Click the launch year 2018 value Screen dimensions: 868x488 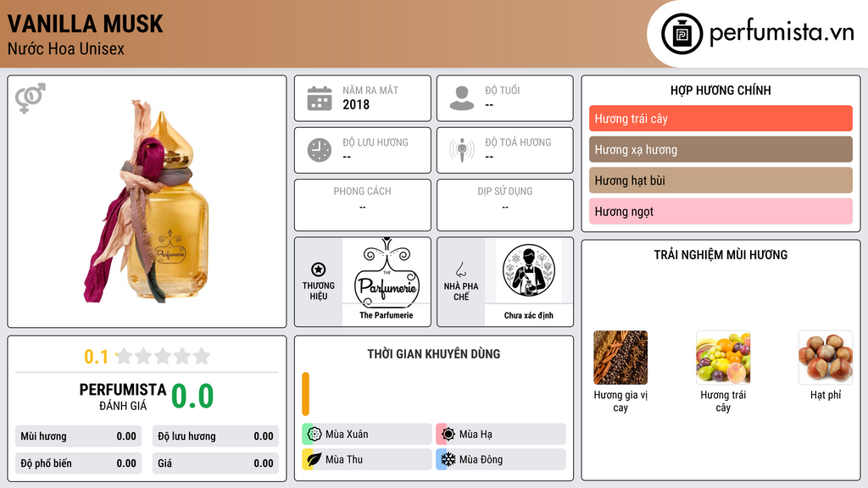point(356,104)
